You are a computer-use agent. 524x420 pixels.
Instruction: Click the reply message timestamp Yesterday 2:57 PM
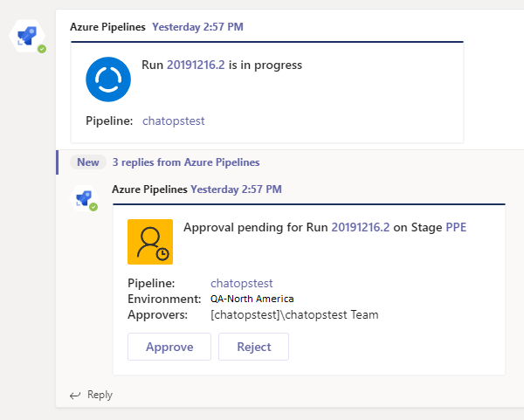click(237, 189)
